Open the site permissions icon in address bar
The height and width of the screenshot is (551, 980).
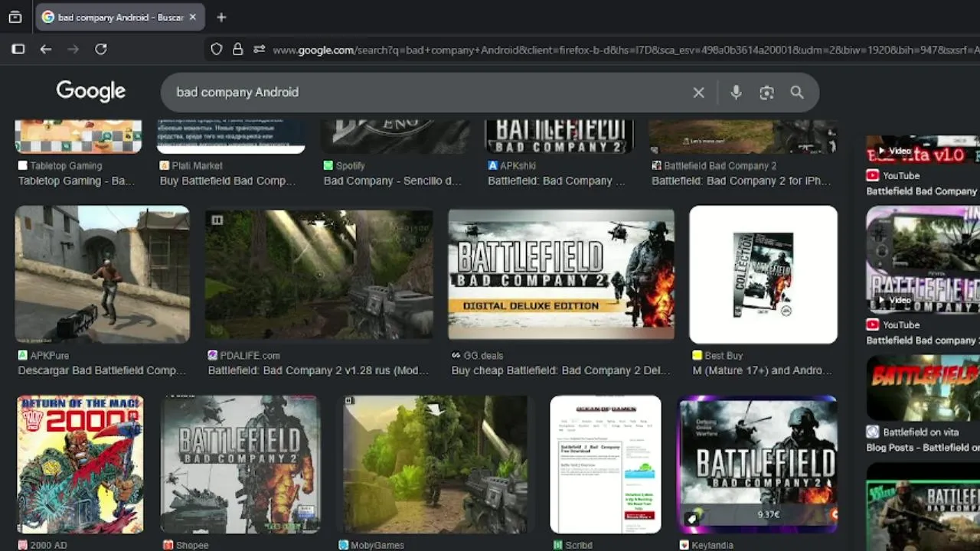[x=259, y=49]
